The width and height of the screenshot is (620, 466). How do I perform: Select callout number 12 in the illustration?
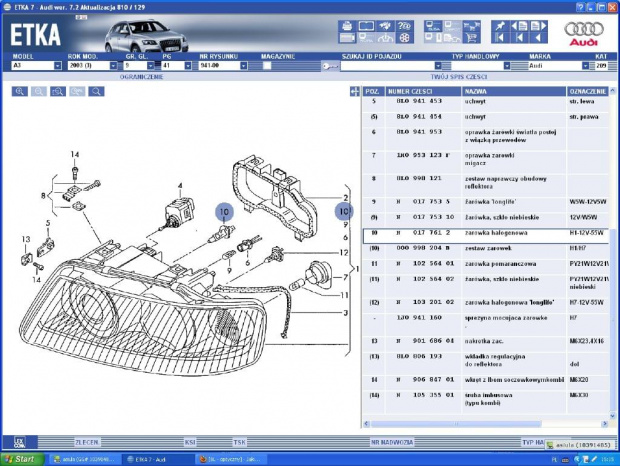tap(344, 252)
